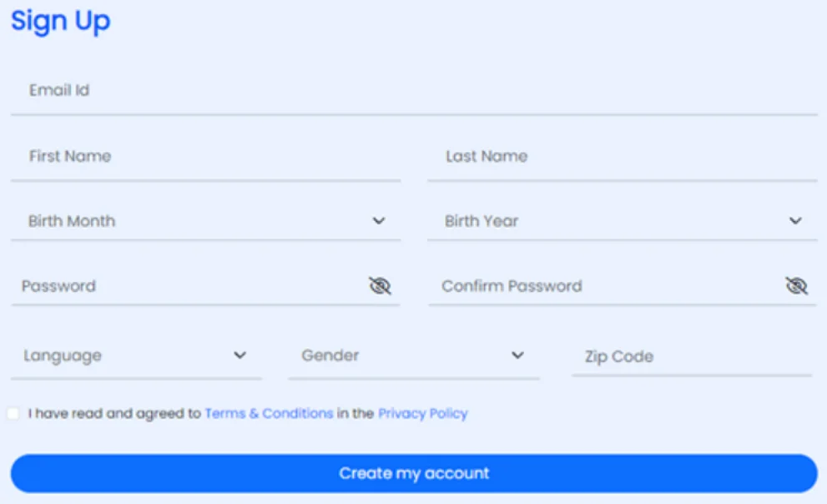This screenshot has height=504, width=827.
Task: Click the Birth Month label text
Action: (x=72, y=221)
